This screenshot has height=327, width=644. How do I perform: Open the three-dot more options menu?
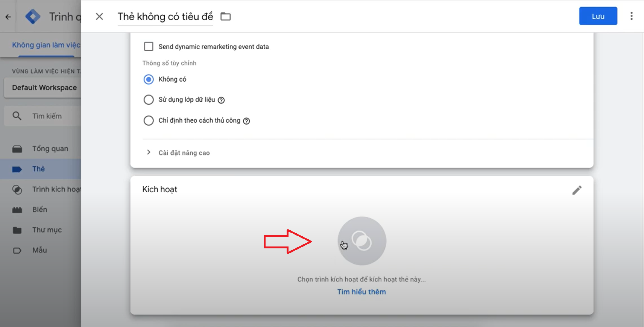pyautogui.click(x=631, y=16)
